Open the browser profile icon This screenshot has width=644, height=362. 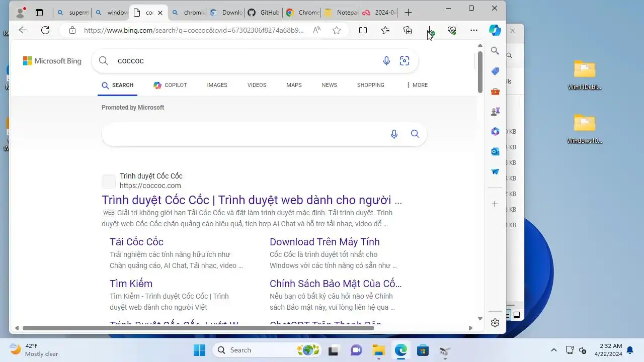point(21,12)
